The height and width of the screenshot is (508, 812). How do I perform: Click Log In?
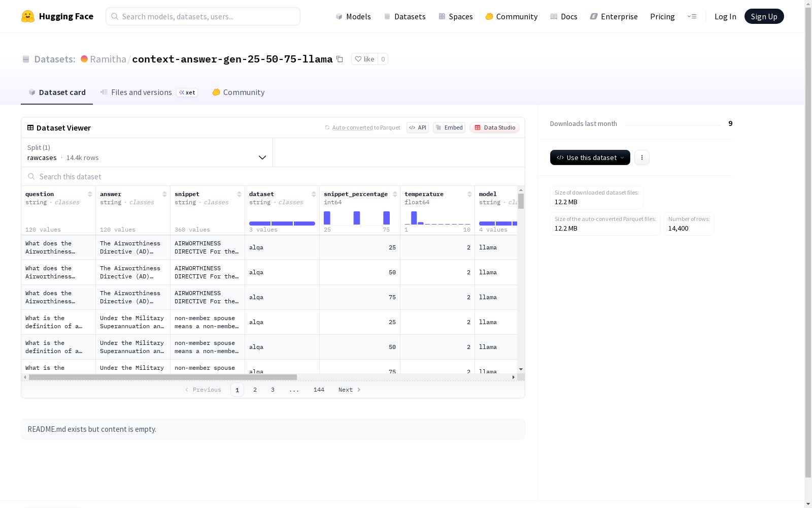pyautogui.click(x=725, y=16)
